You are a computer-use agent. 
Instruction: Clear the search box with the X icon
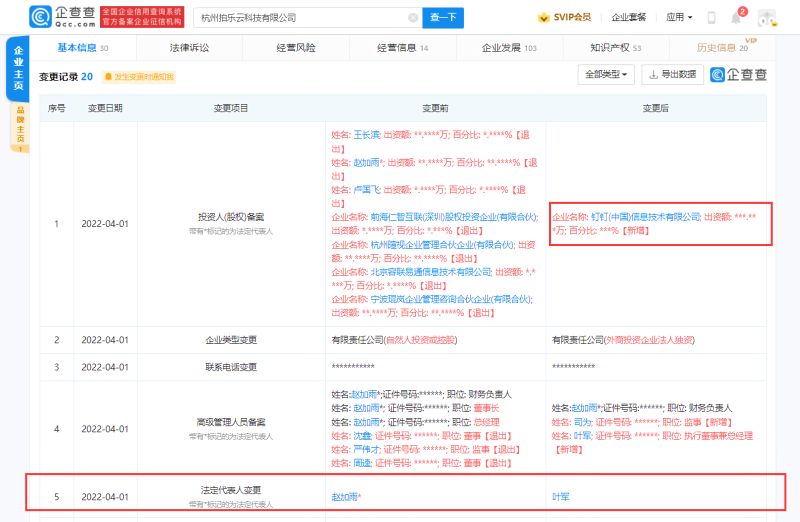[x=413, y=18]
